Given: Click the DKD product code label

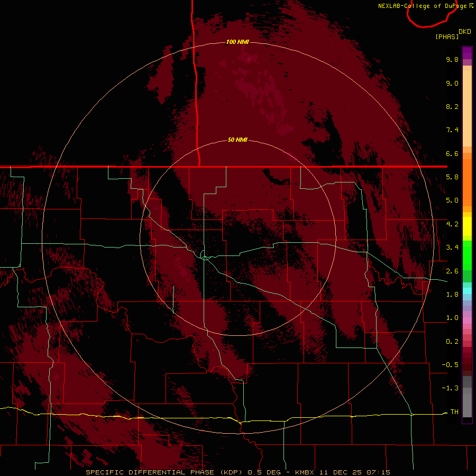Looking at the screenshot, I should click(465, 32).
